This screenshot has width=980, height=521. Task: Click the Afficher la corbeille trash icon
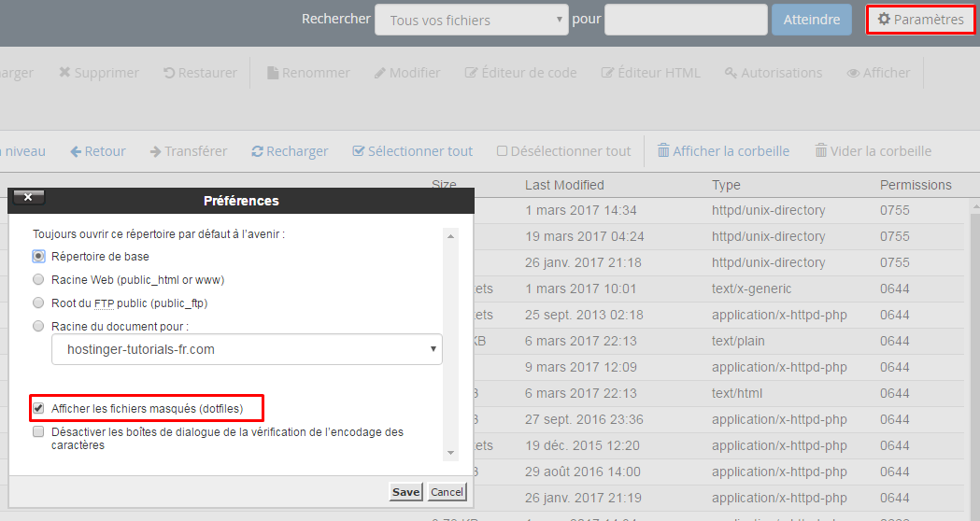(x=663, y=150)
